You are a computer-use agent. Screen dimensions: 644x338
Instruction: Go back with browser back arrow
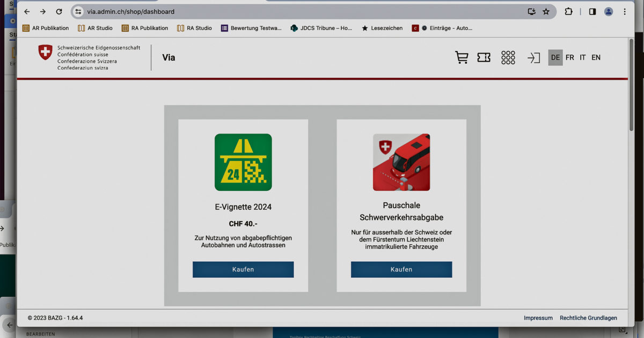point(27,11)
